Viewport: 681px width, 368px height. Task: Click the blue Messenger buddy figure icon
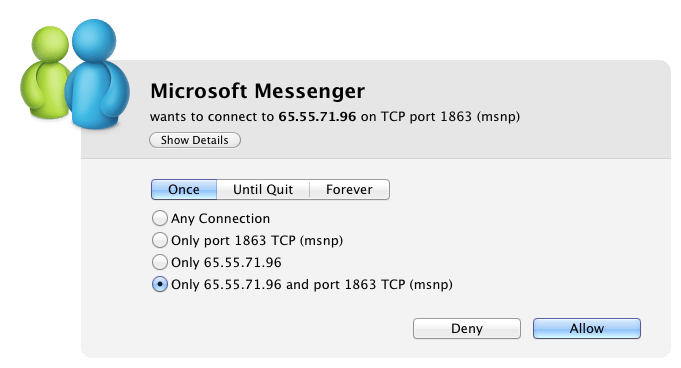(x=97, y=75)
